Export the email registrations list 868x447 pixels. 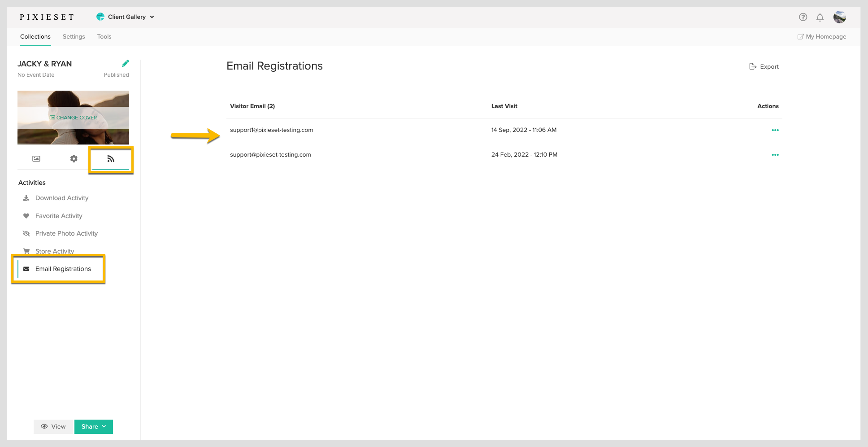tap(764, 66)
